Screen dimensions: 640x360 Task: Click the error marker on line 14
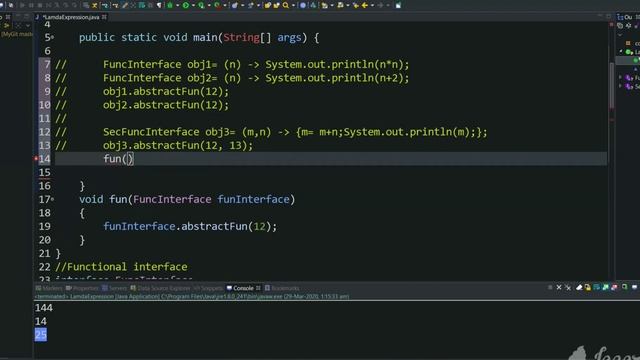[36, 159]
